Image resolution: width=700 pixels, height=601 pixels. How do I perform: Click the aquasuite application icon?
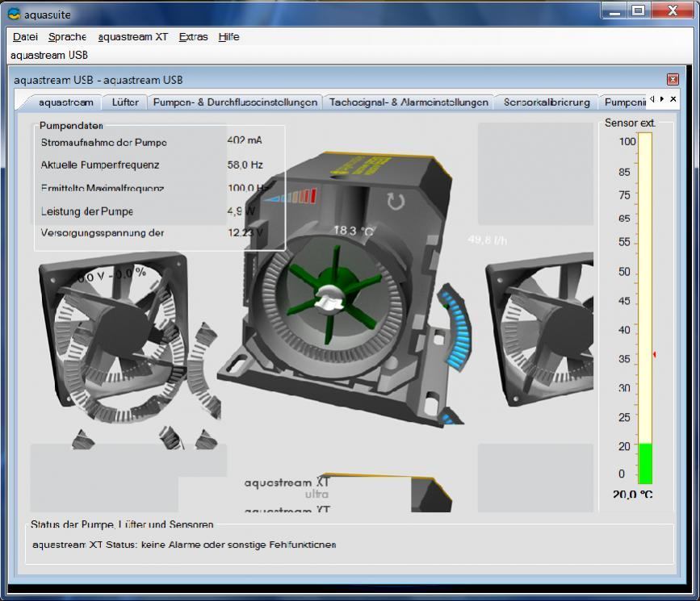[x=14, y=15]
